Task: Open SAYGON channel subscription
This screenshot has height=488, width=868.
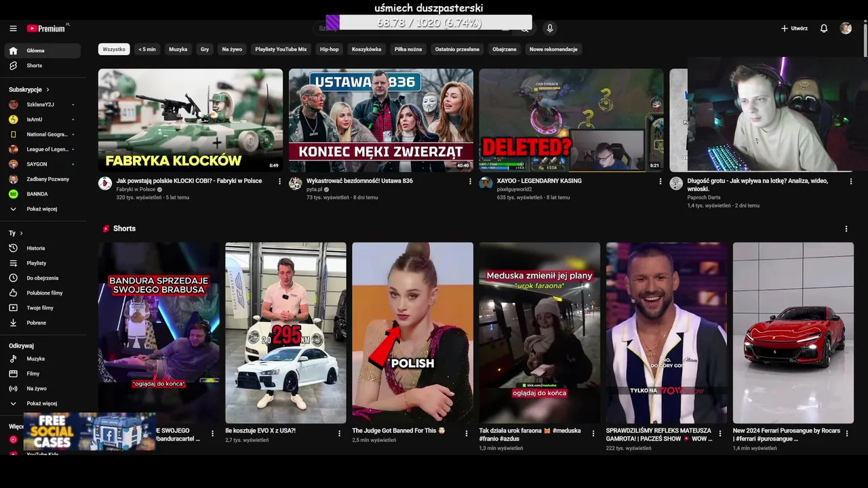Action: (43, 164)
